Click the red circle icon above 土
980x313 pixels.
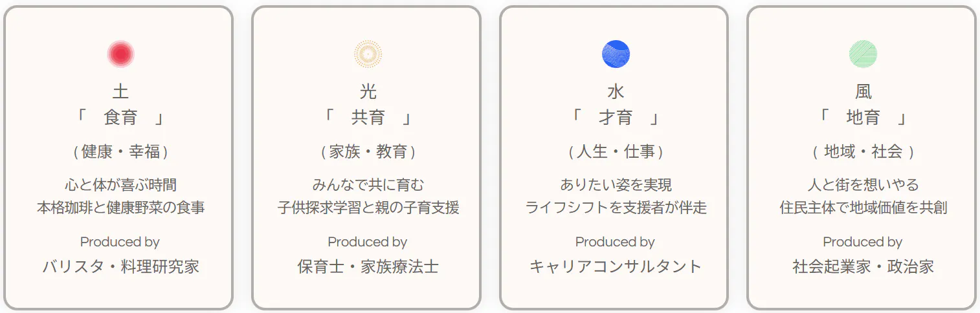[120, 54]
